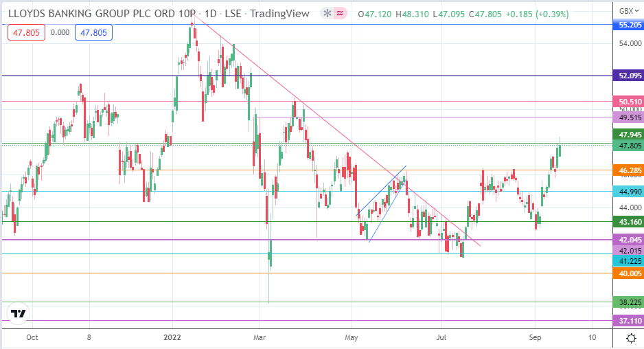Screen dimensions: 644x349
Task: Select the 38.225 light green price label
Action: coord(628,302)
